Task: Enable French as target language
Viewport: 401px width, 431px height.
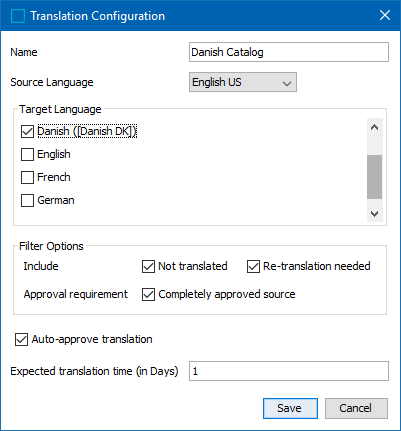Action: click(x=27, y=177)
